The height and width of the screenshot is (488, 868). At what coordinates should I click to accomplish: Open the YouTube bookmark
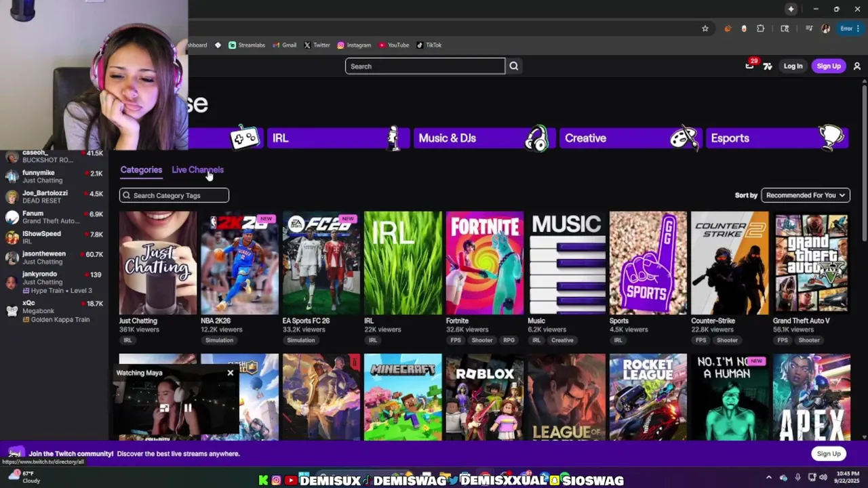[394, 45]
